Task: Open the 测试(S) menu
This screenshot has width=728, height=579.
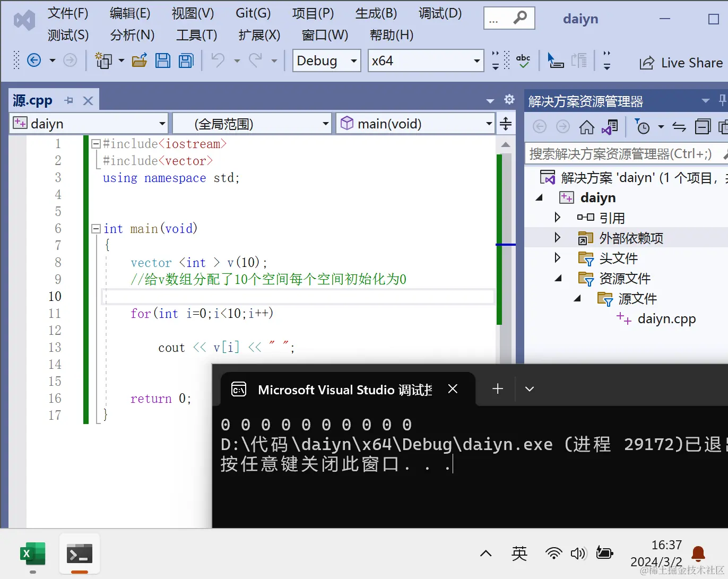Action: (68, 35)
